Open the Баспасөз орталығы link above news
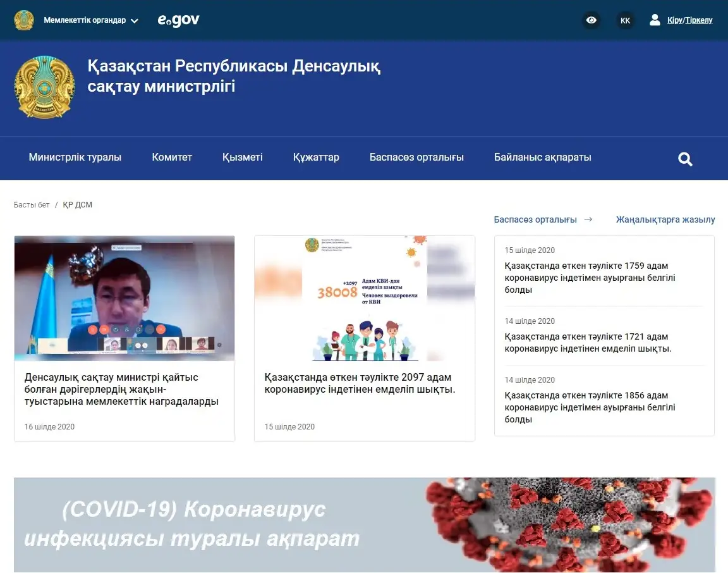Viewport: 728px width, 573px height. pyautogui.click(x=535, y=219)
